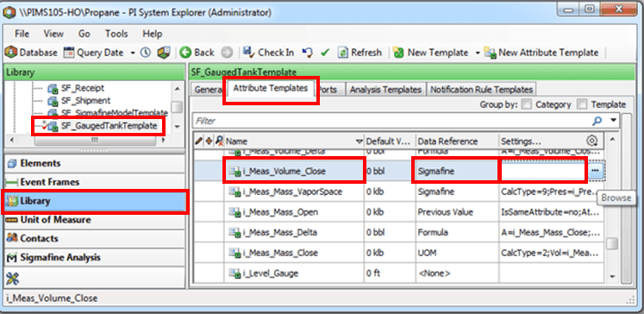Open the Contacts navigation section
The height and width of the screenshot is (314, 644).
95,238
